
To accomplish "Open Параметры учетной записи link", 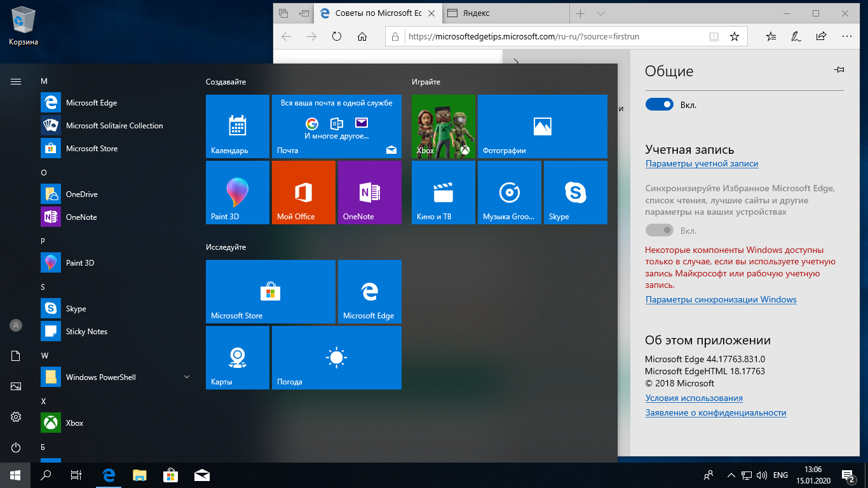I will point(702,163).
